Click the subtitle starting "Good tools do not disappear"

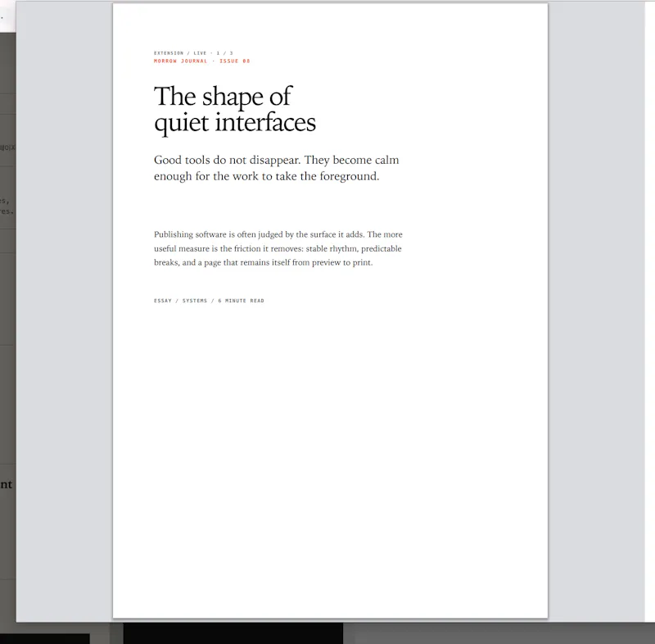(276, 168)
